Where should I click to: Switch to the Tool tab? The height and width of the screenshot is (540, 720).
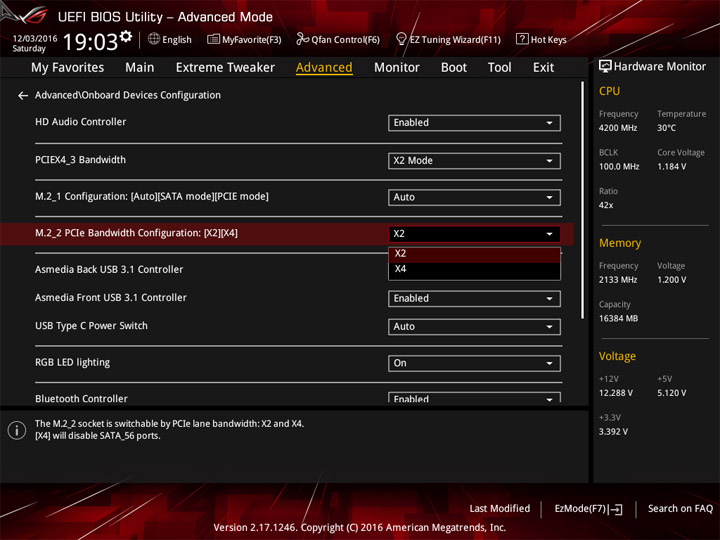click(x=499, y=68)
